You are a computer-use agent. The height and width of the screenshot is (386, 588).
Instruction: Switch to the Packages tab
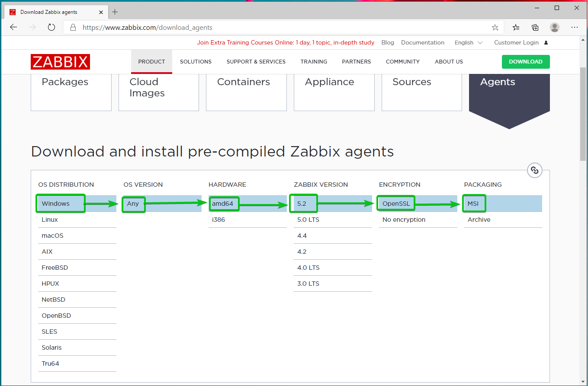[71, 93]
